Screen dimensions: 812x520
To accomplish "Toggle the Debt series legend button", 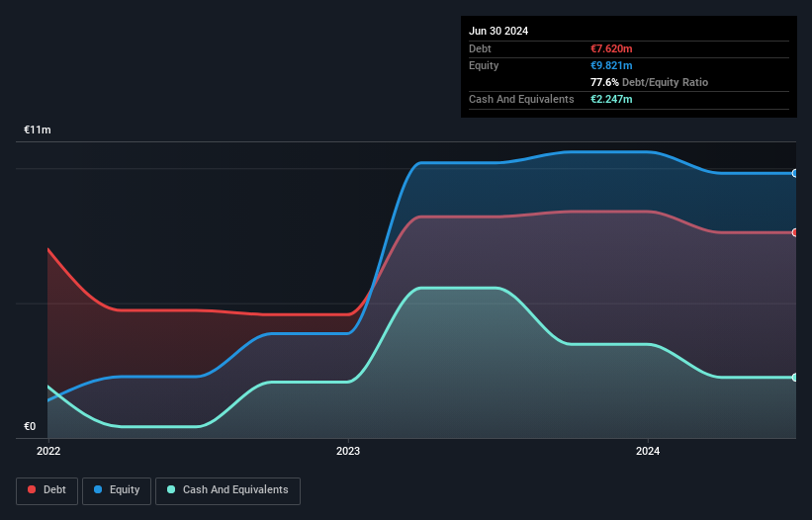I will (x=47, y=490).
